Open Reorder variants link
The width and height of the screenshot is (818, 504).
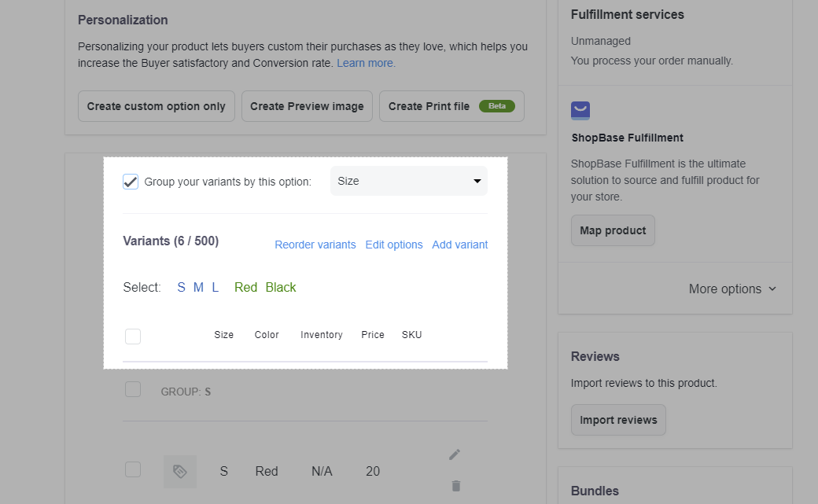pyautogui.click(x=315, y=245)
